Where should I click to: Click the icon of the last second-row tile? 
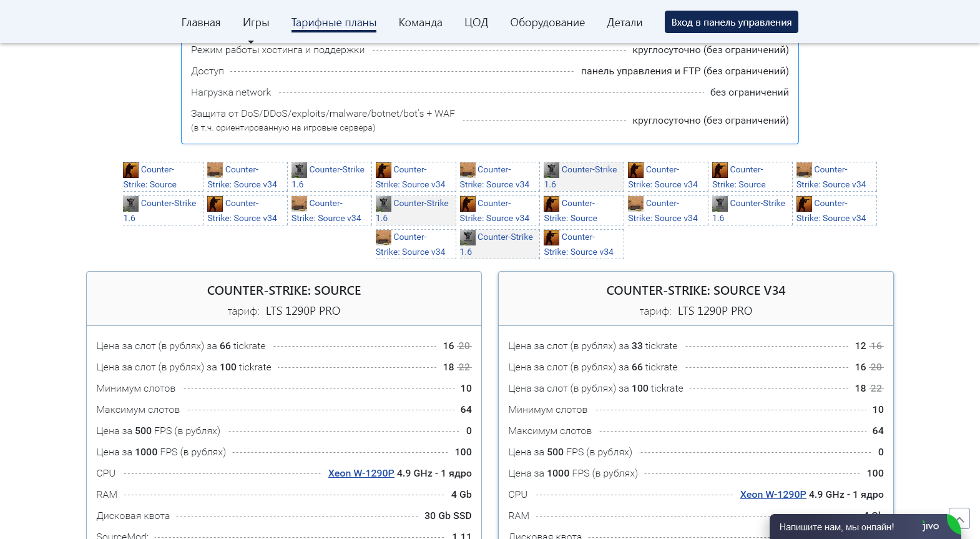pyautogui.click(x=804, y=204)
